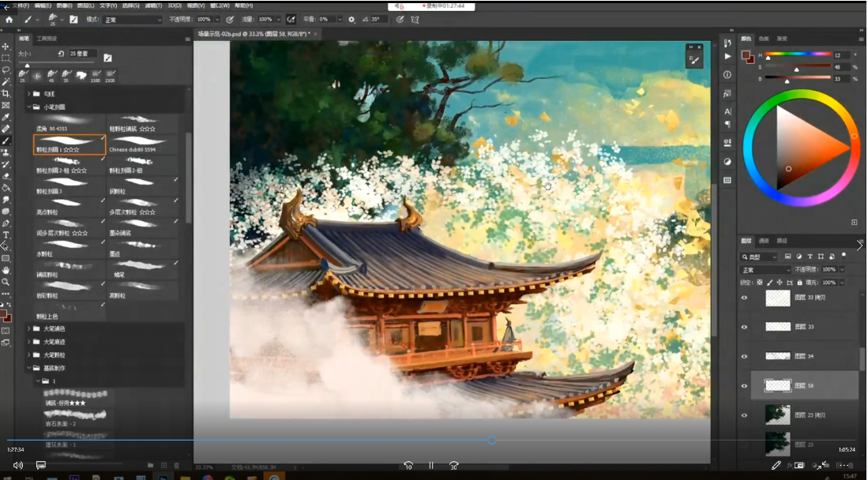Select the Chinese dub80 5594 brush

[x=143, y=144]
